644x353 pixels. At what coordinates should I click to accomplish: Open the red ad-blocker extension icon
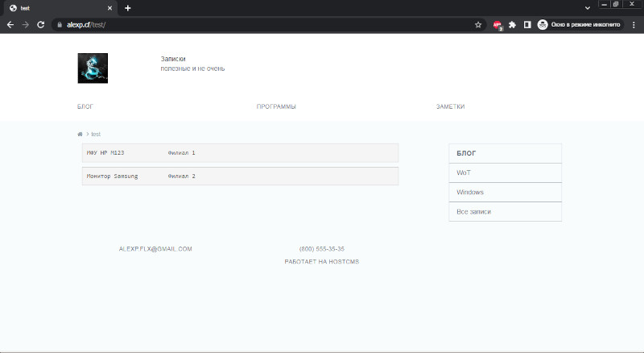(x=497, y=25)
